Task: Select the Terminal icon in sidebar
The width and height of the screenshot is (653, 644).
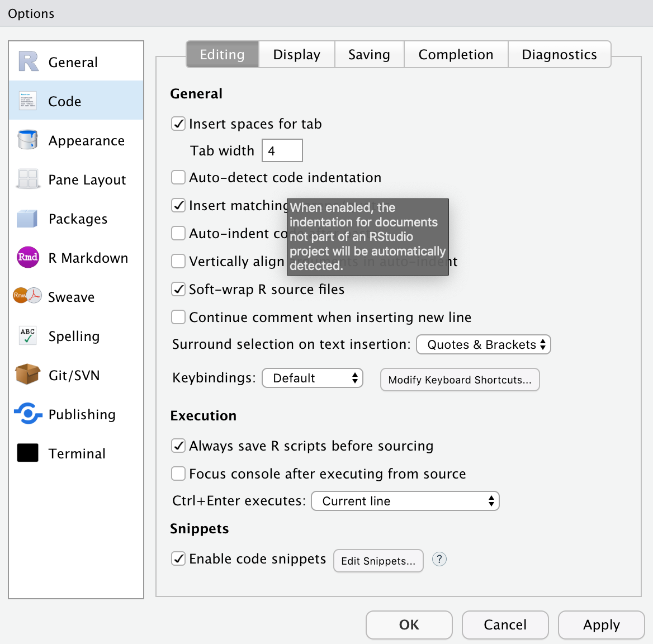Action: point(27,453)
